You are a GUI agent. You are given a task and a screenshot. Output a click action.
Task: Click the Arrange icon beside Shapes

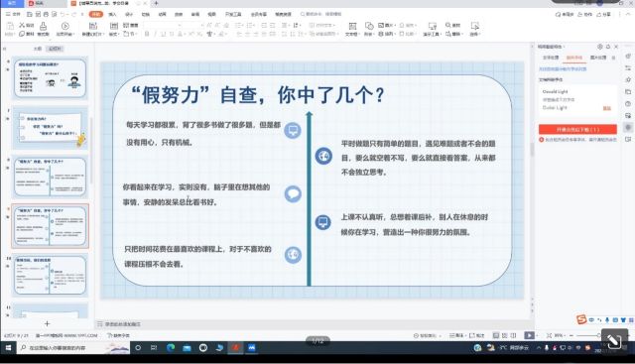[x=381, y=34]
